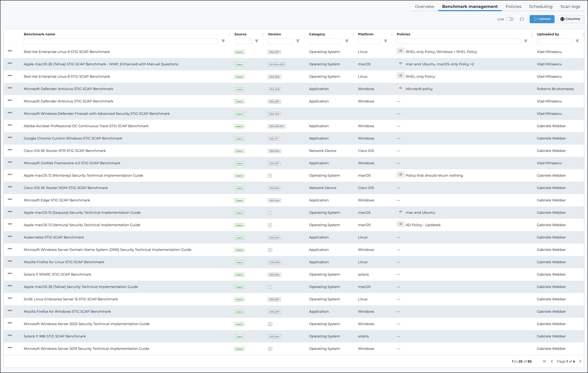Open filter icon for Platform column
The height and width of the screenshot is (373, 588).
click(x=385, y=41)
